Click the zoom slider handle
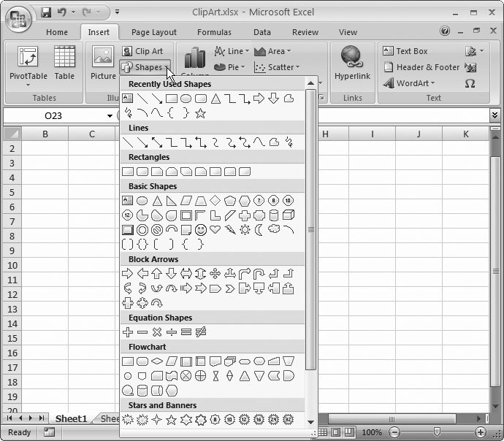 point(437,432)
